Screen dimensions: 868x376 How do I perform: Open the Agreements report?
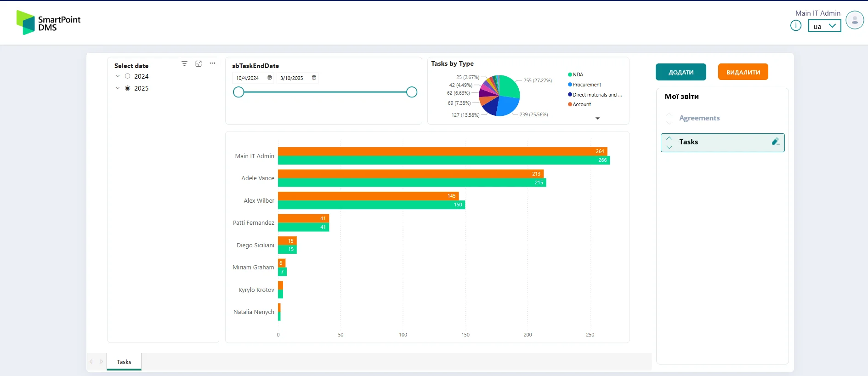pos(699,118)
